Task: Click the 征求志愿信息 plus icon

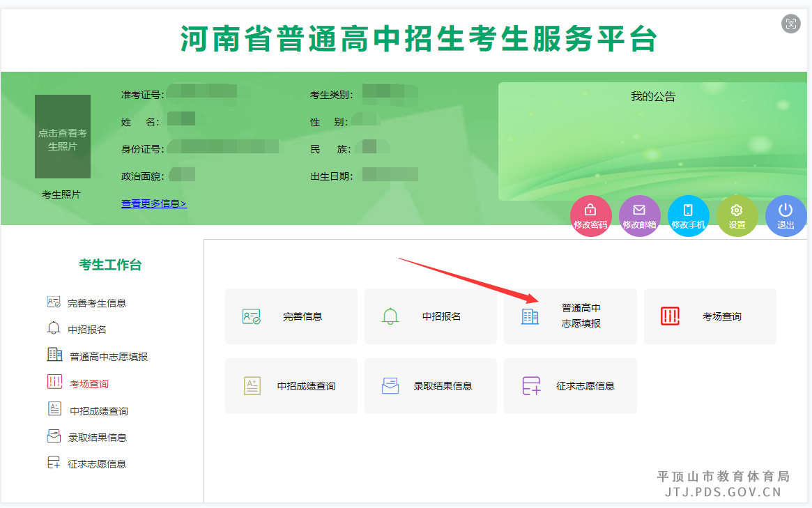Action: click(x=530, y=385)
